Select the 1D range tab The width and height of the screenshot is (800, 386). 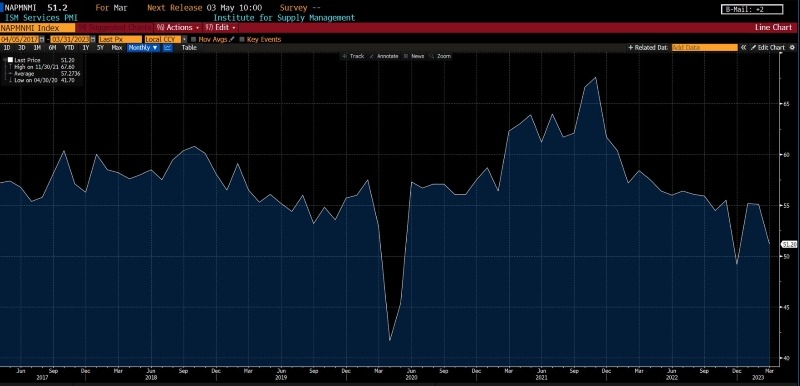point(7,47)
